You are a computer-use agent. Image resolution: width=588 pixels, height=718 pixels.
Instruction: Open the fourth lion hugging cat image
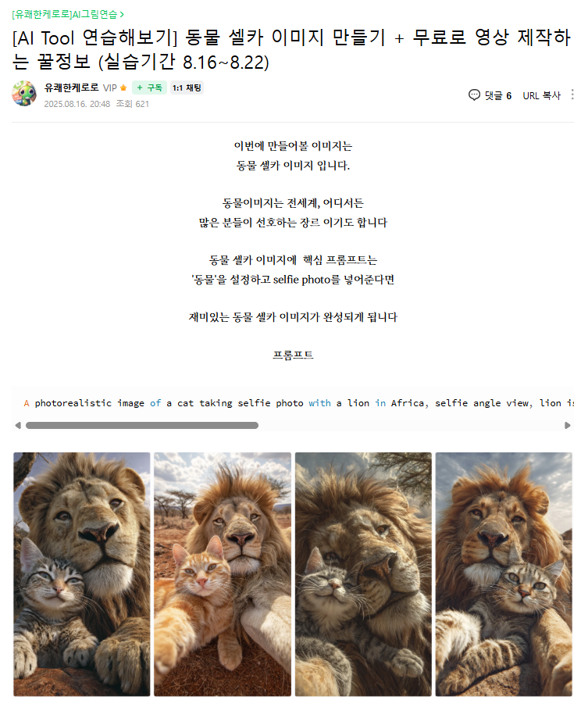click(x=504, y=574)
